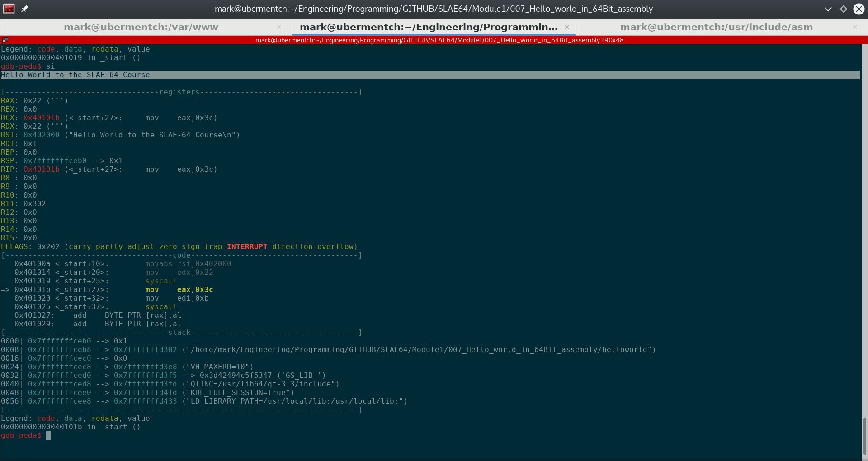Click the vertical scrollbar thumb
Screen dimensions: 868x461
click(865, 436)
